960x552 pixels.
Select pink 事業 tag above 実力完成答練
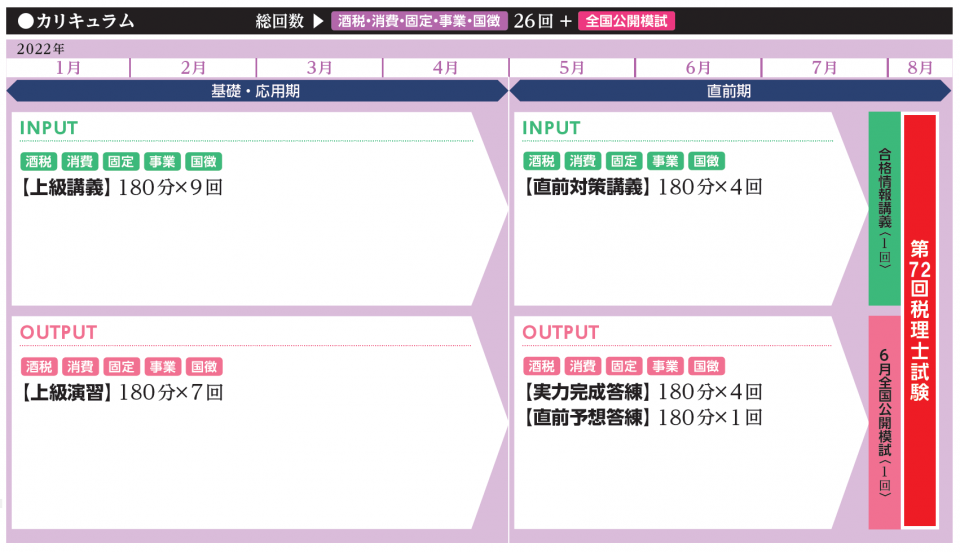coord(664,367)
